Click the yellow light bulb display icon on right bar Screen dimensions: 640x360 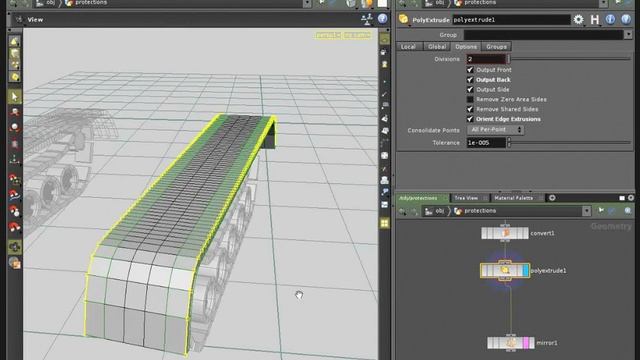click(x=384, y=64)
